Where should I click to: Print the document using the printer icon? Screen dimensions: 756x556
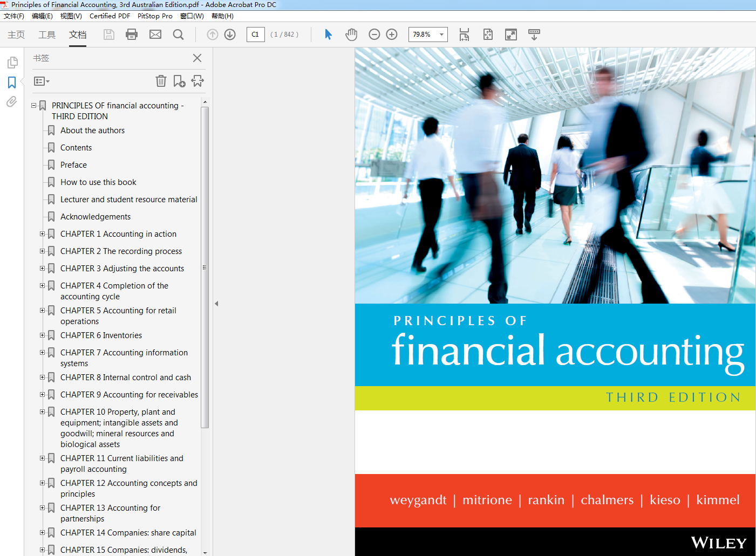pyautogui.click(x=132, y=35)
